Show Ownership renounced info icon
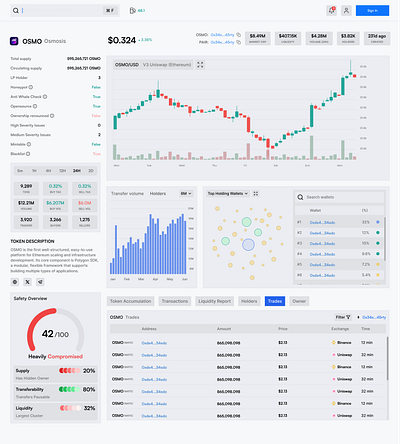 coord(52,116)
